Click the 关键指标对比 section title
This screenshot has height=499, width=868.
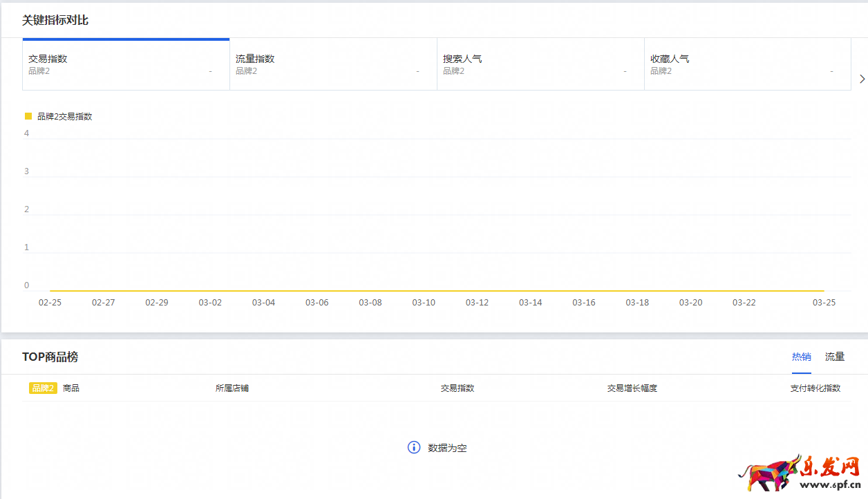55,20
